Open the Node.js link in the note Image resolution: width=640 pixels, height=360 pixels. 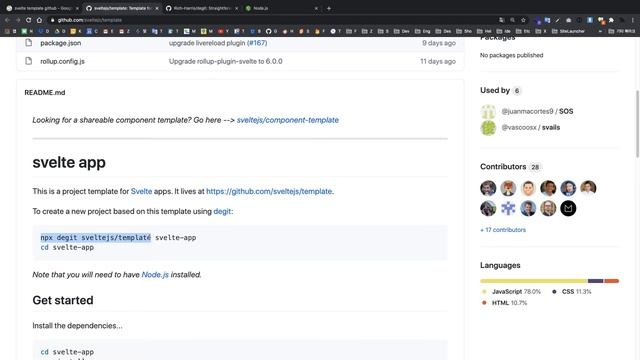coord(155,275)
